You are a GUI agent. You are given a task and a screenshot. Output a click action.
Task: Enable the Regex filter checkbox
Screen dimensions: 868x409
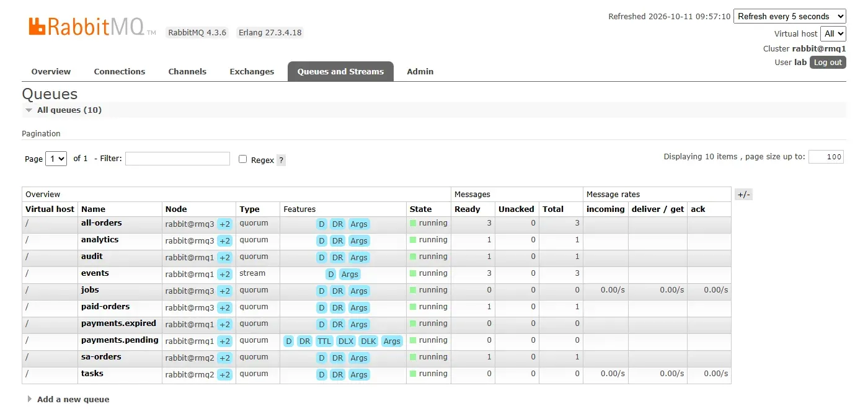(243, 159)
